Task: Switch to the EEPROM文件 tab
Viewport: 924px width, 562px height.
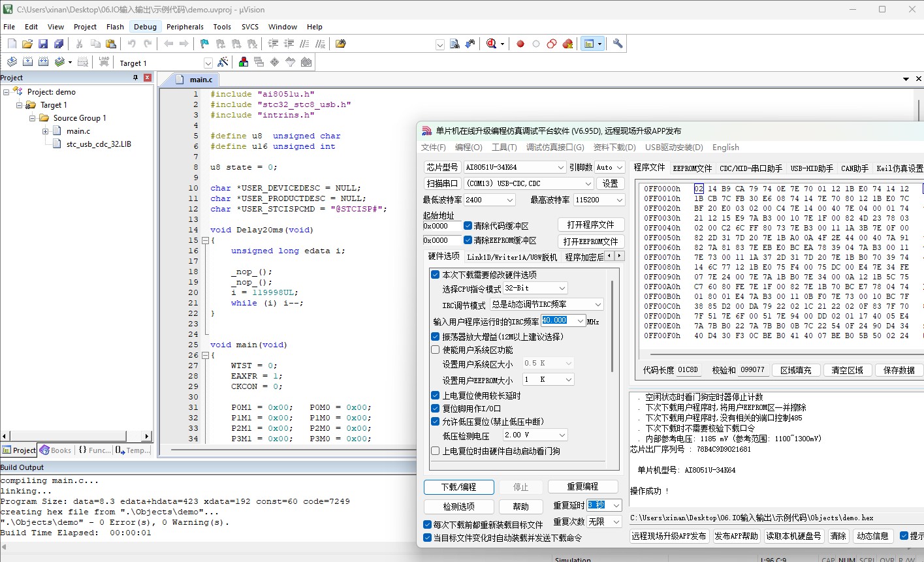Action: [692, 168]
